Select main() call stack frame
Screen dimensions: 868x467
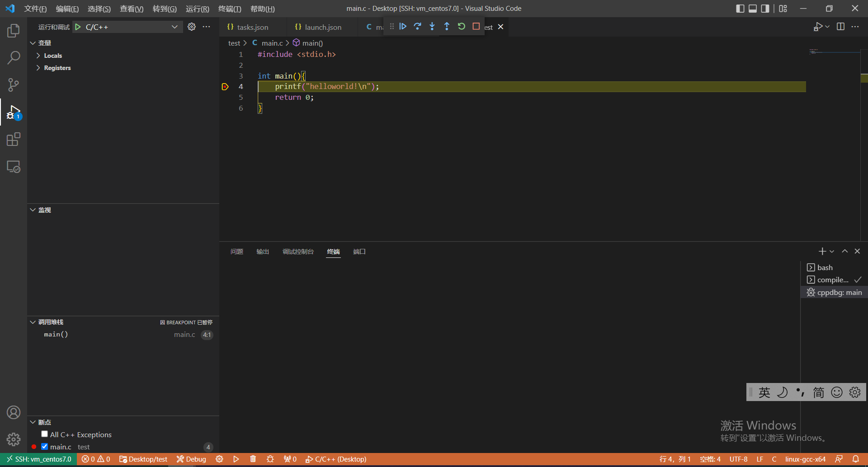pyautogui.click(x=123, y=335)
